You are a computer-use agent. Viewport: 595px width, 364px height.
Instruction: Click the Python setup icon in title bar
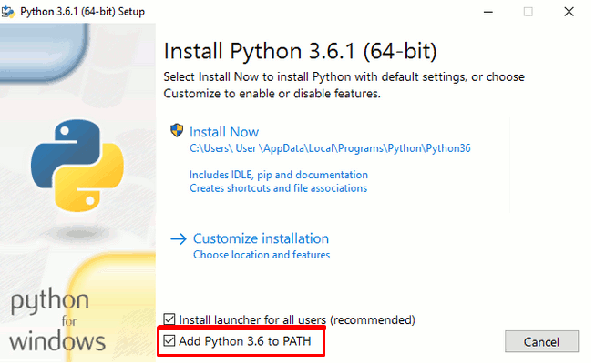tap(8, 12)
